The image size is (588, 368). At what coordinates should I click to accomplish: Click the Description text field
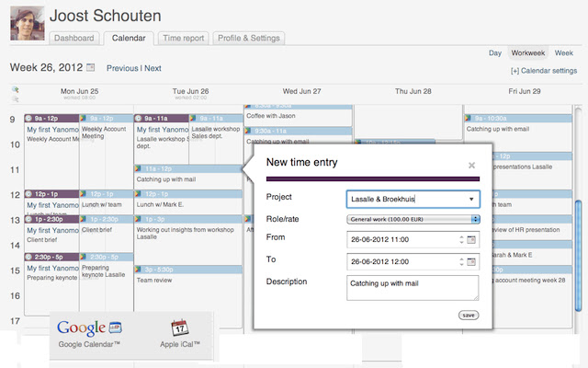coord(412,288)
